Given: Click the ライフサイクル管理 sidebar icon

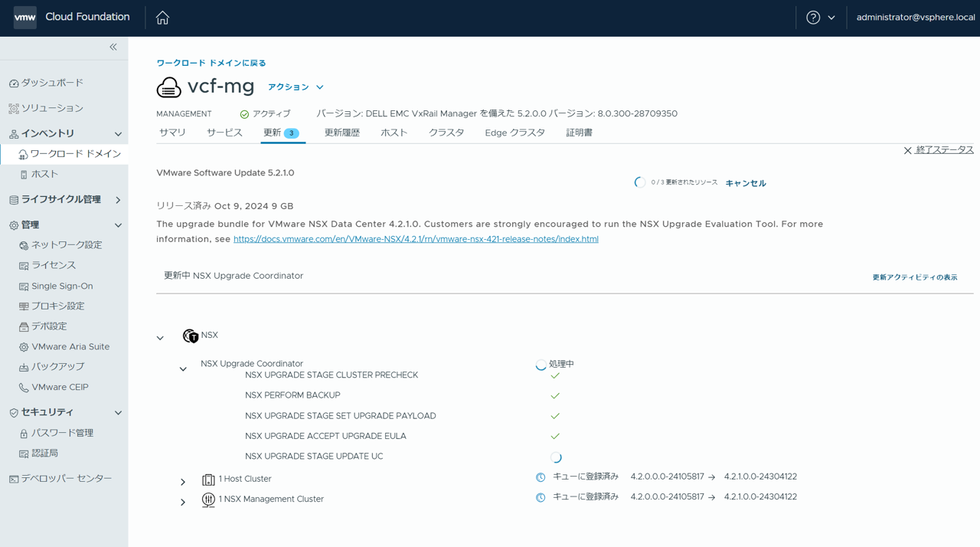Looking at the screenshot, I should pyautogui.click(x=14, y=200).
